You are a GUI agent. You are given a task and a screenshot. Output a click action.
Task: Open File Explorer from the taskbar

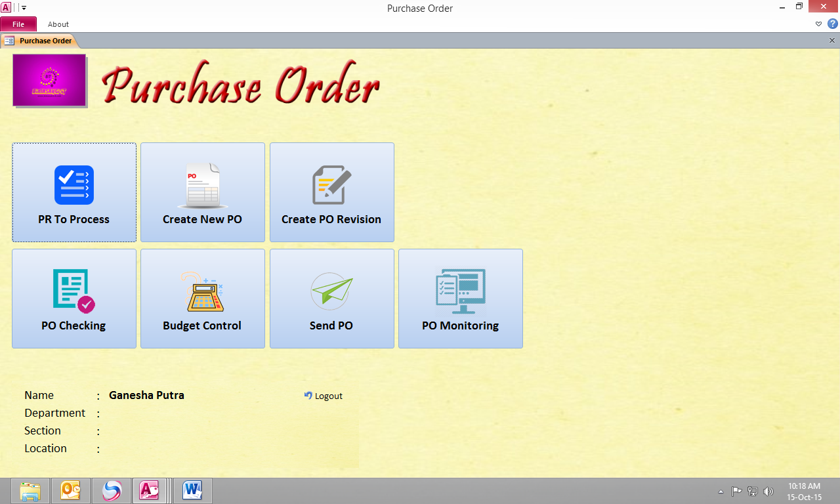coord(30,490)
